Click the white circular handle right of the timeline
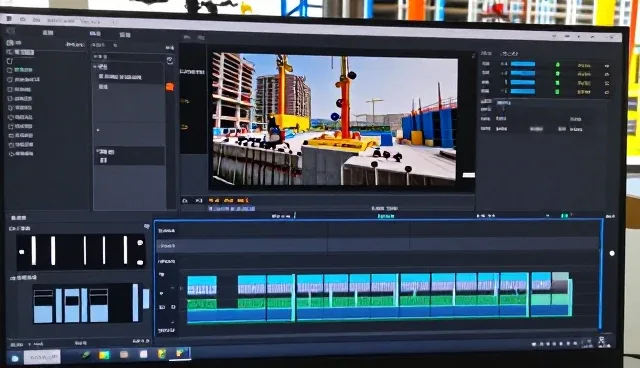 click(612, 253)
